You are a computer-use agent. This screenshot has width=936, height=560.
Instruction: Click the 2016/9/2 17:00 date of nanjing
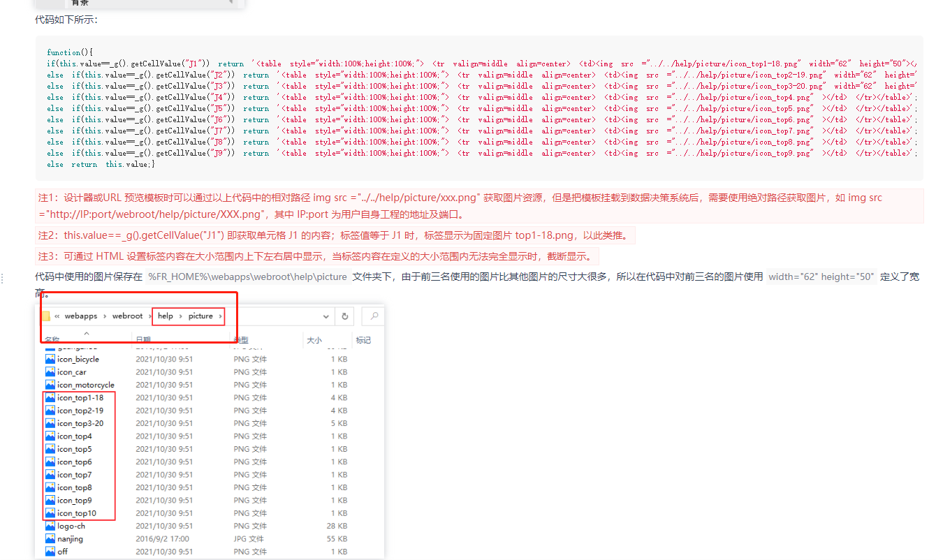(x=161, y=538)
